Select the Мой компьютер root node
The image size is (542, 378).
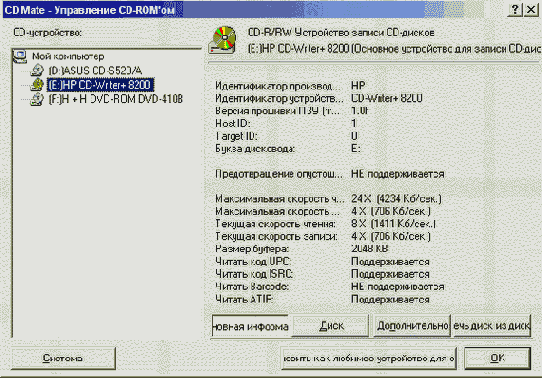[x=68, y=56]
